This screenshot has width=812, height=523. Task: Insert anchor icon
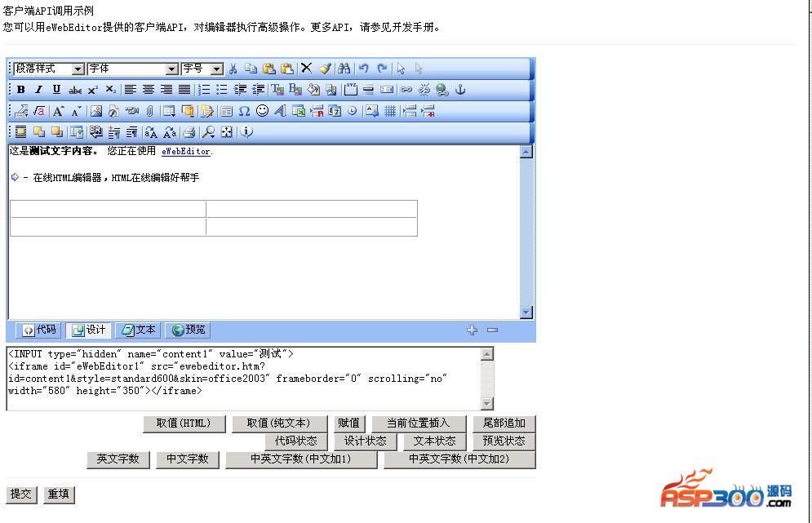tap(459, 90)
